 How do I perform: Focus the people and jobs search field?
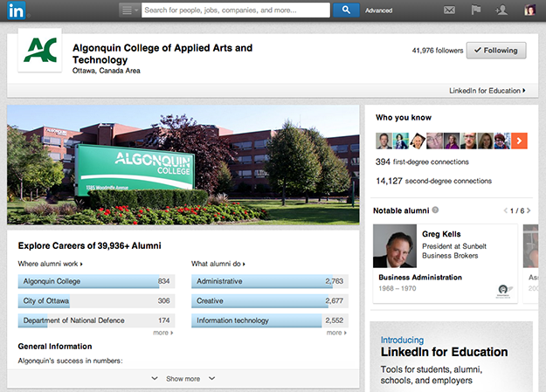[x=236, y=10]
